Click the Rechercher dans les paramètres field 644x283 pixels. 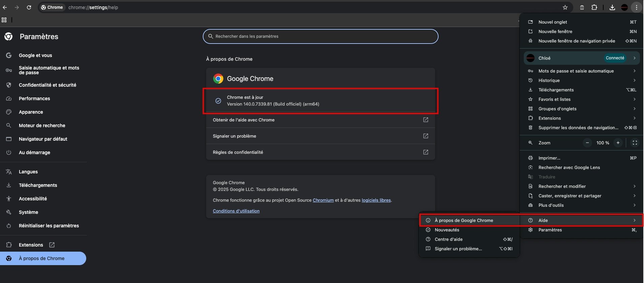[320, 36]
